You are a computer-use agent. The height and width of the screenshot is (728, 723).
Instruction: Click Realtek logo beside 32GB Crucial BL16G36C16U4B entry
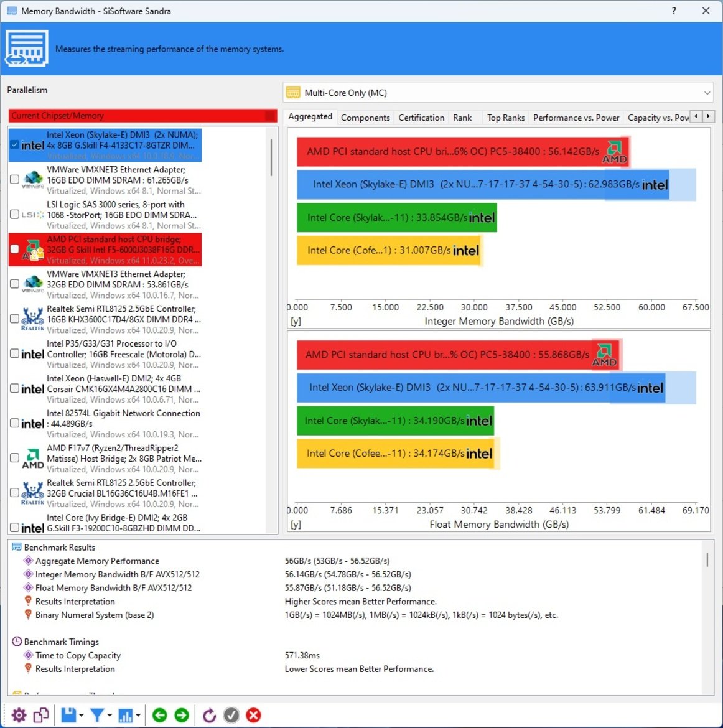pos(32,493)
